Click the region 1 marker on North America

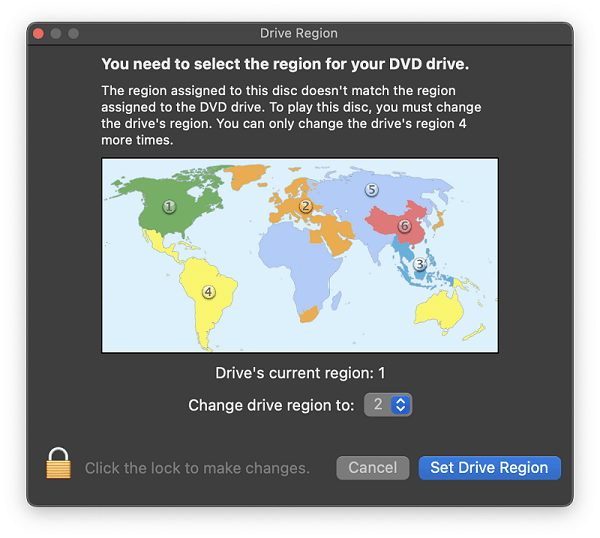click(x=169, y=206)
